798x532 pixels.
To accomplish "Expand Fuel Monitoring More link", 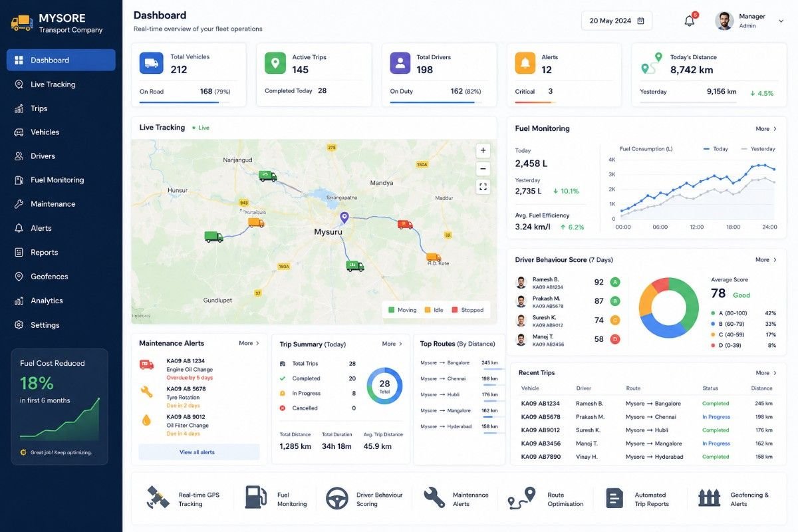I will [x=766, y=129].
